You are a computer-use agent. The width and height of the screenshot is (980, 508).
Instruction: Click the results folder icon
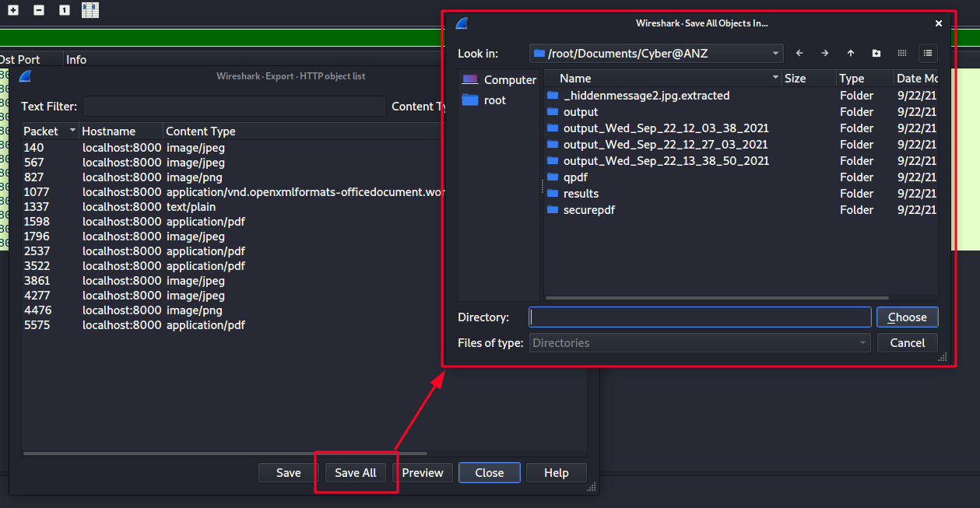[553, 193]
